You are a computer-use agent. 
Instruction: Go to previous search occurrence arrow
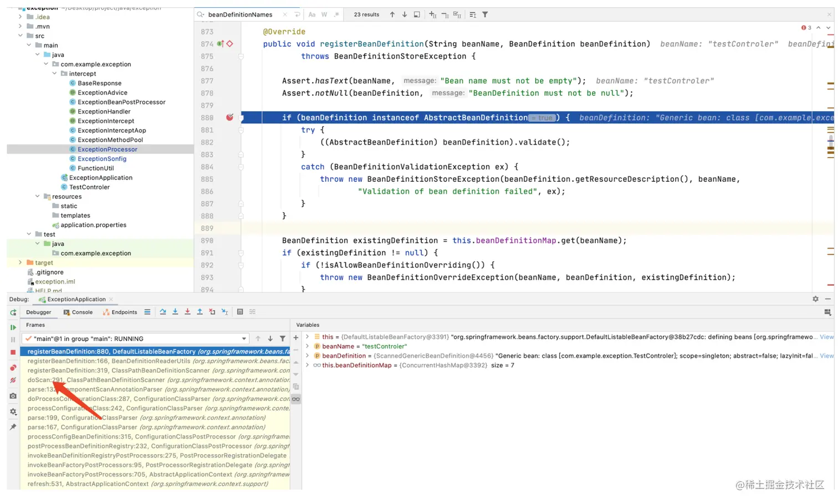pyautogui.click(x=392, y=14)
